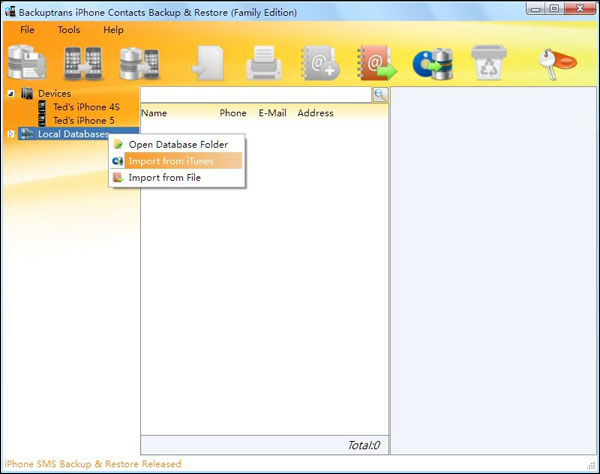Click the red address book import icon
600x474 pixels.
pos(377,63)
